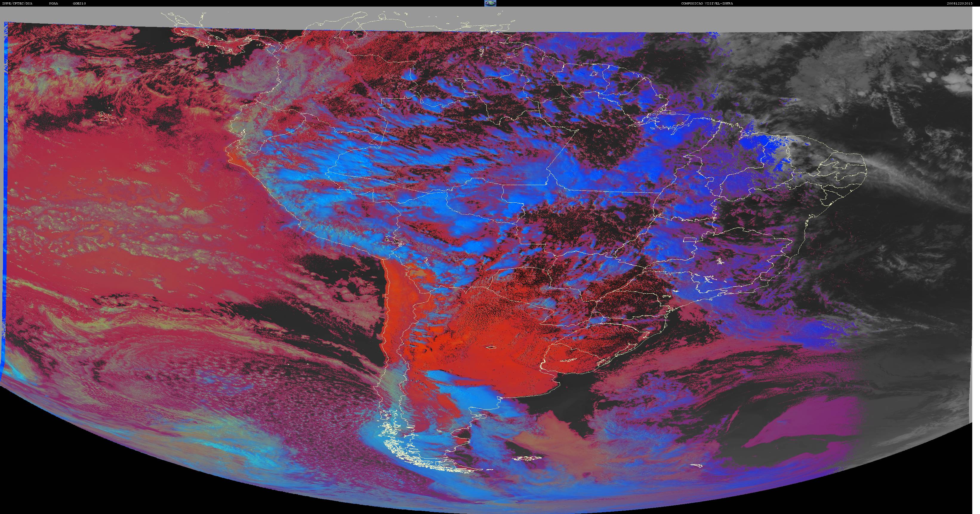Select the GOES10 satellite label

pyautogui.click(x=79, y=3)
